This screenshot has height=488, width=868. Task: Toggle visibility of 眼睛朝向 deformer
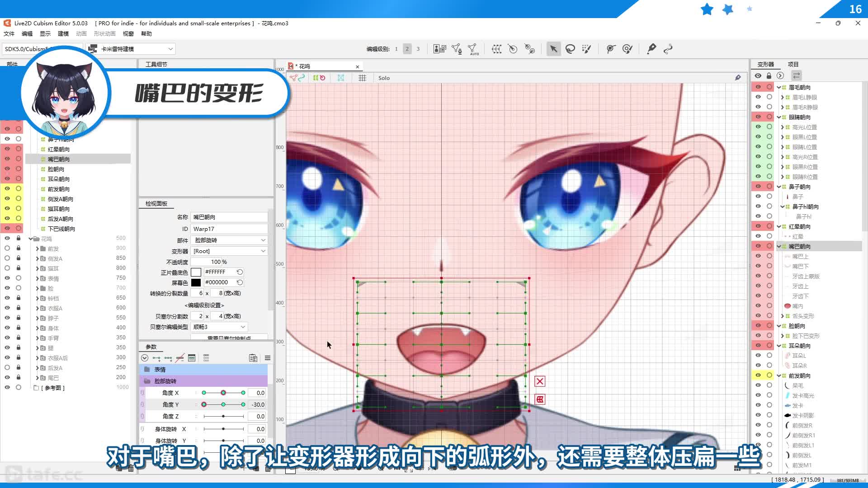point(758,117)
